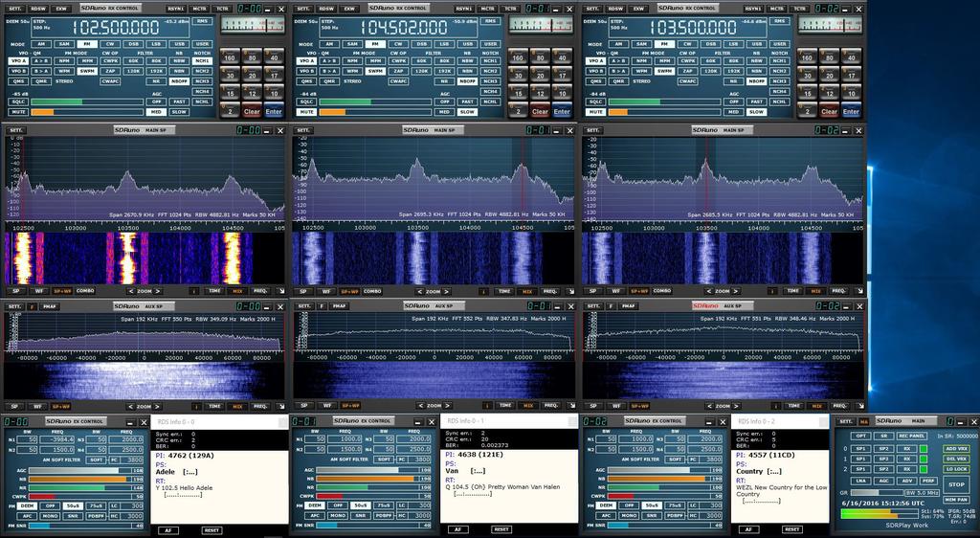Click the red Clear key on 102.500 RX Control
980x538 pixels.
coord(252,110)
